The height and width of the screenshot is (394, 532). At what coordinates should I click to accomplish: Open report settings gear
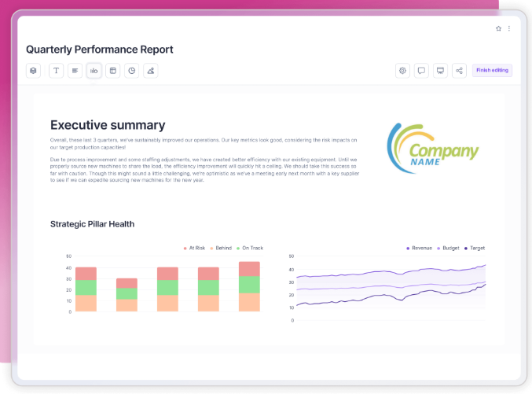(402, 71)
